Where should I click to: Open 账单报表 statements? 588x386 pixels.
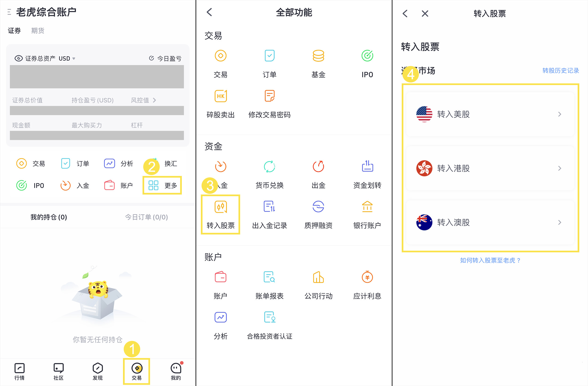click(x=270, y=285)
